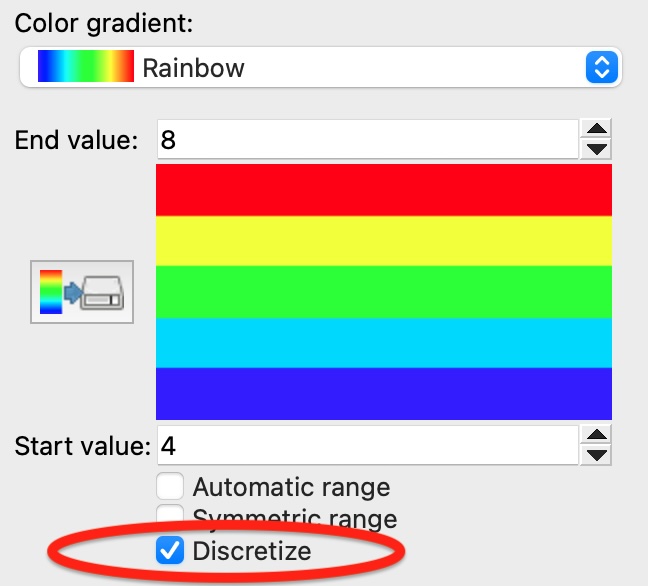
Task: Click the cyan color band
Action: click(383, 342)
